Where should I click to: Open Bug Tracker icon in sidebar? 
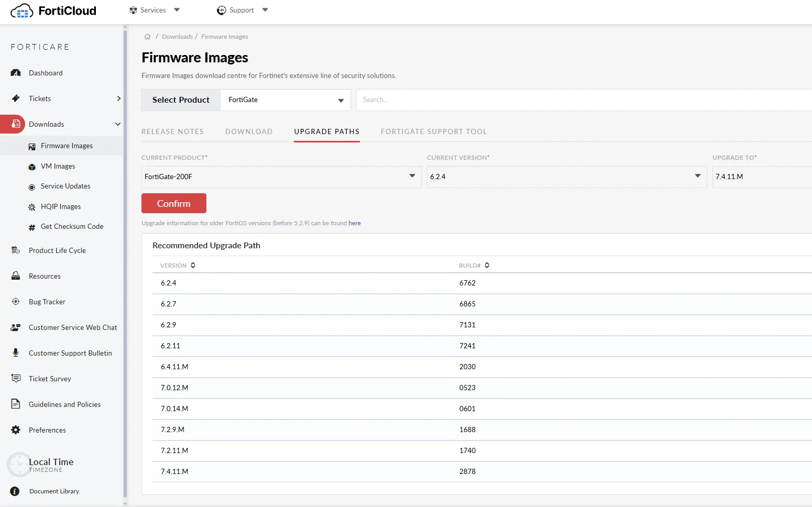click(x=16, y=302)
